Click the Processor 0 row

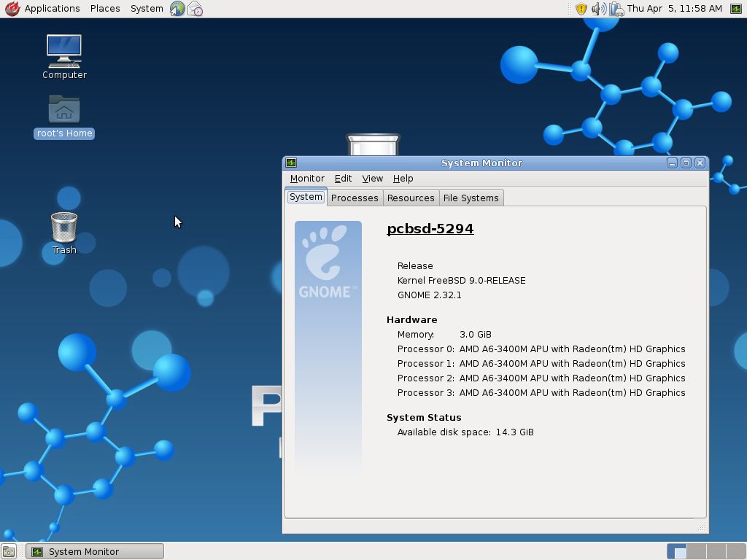[x=541, y=349]
